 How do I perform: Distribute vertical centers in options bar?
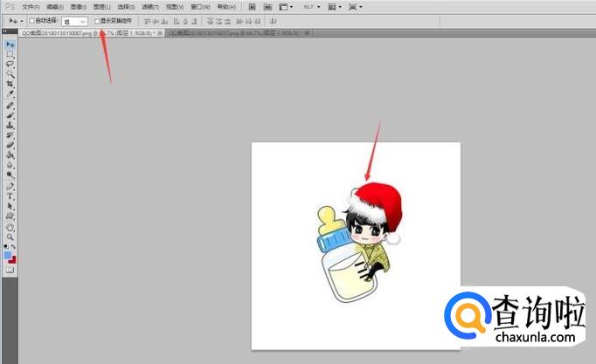[x=218, y=21]
